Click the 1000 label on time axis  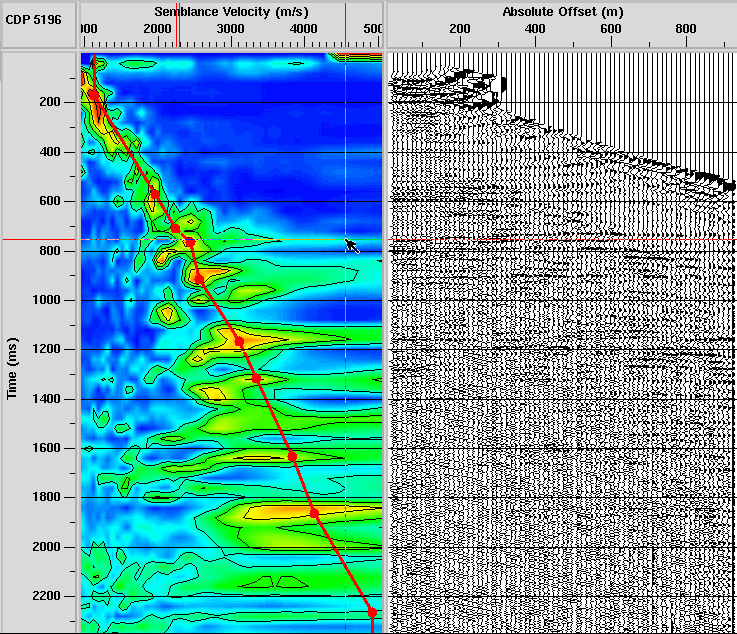50,300
